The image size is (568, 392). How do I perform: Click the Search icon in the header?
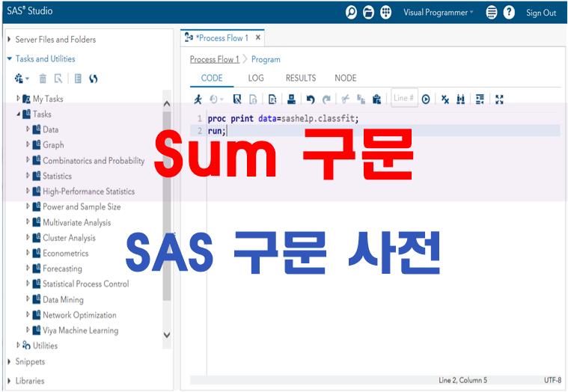click(351, 12)
